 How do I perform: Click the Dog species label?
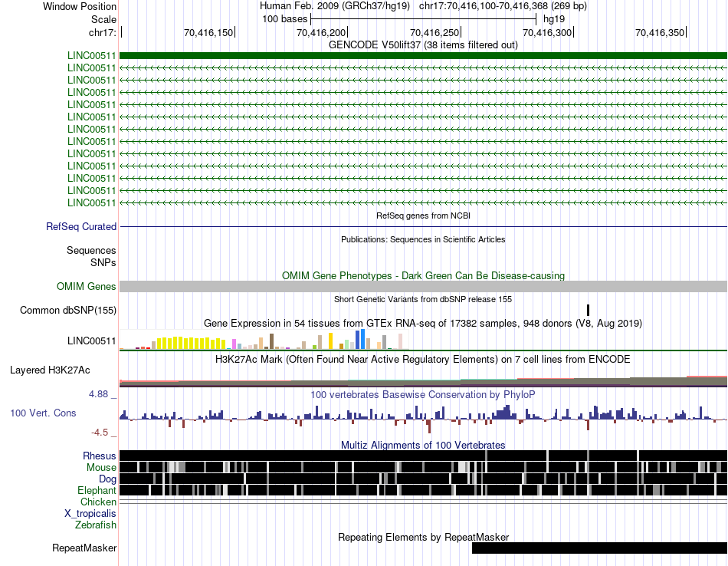[x=107, y=479]
